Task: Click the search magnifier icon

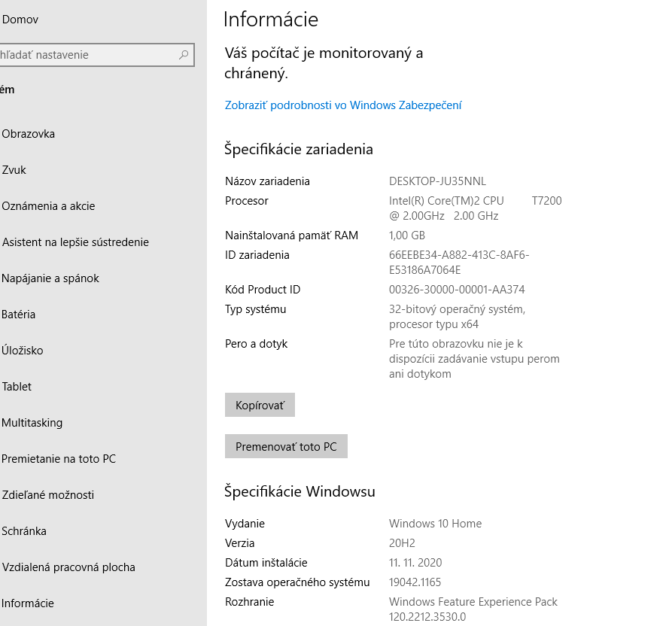Action: 183,55
